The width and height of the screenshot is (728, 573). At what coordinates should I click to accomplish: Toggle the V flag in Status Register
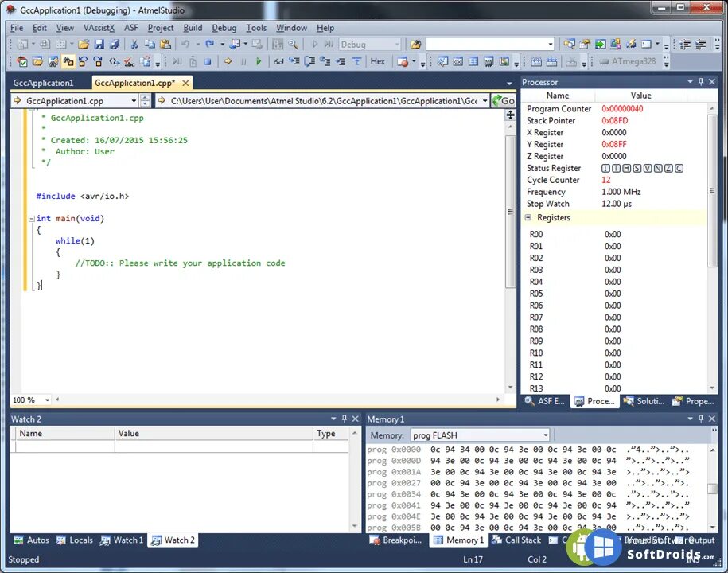pyautogui.click(x=648, y=168)
